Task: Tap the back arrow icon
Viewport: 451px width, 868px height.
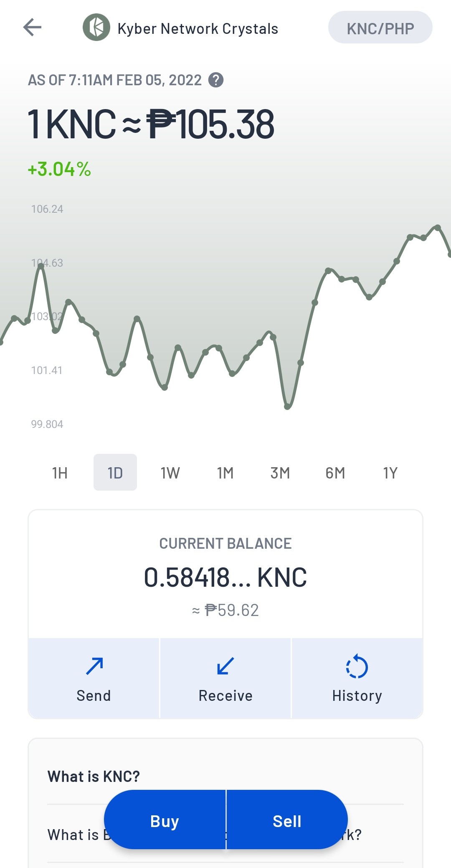Action: coord(32,28)
